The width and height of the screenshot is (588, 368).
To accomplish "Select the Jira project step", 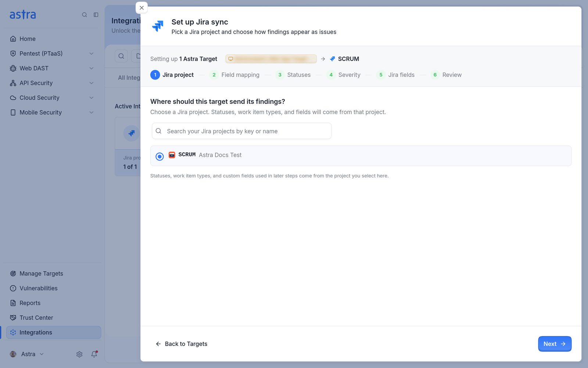I will coord(172,75).
